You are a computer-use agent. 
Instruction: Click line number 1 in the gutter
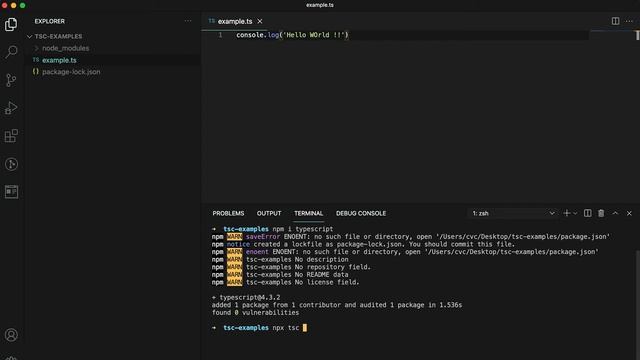pos(220,35)
